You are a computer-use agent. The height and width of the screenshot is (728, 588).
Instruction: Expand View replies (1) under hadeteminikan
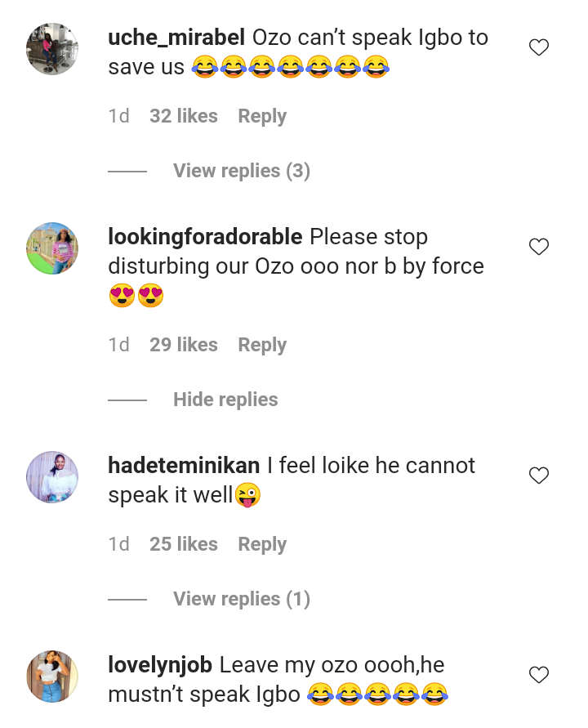[241, 599]
